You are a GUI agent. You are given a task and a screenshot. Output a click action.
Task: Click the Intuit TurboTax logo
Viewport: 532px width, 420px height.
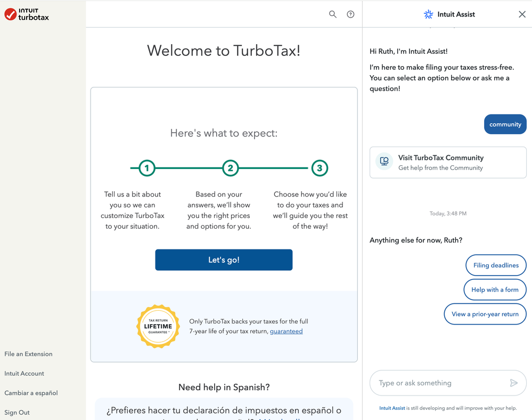point(27,14)
